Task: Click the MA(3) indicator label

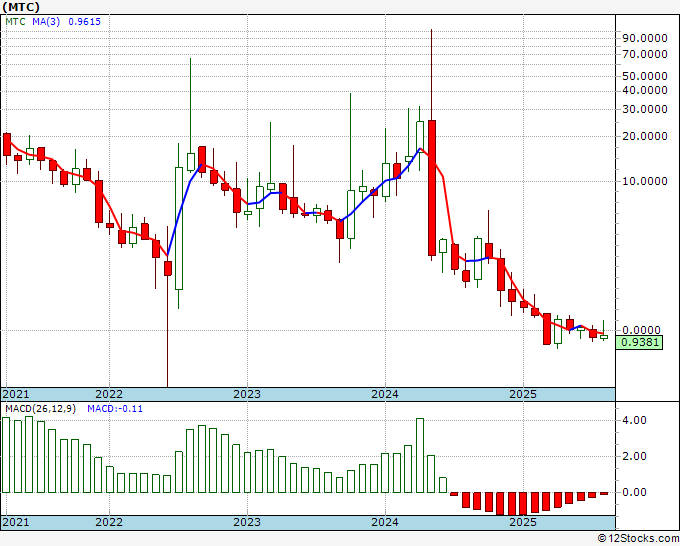Action: point(46,21)
